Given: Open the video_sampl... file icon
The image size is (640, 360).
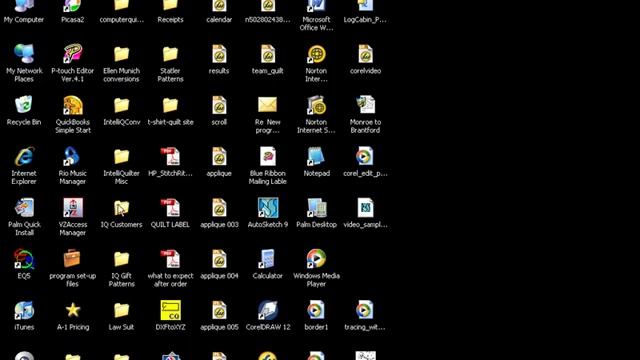Looking at the screenshot, I should click(x=365, y=208).
